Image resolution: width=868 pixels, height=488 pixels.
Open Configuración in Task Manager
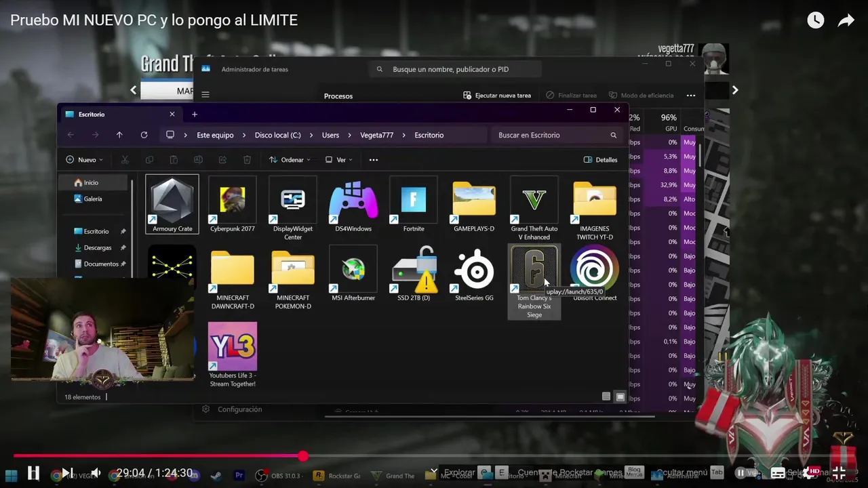232,409
